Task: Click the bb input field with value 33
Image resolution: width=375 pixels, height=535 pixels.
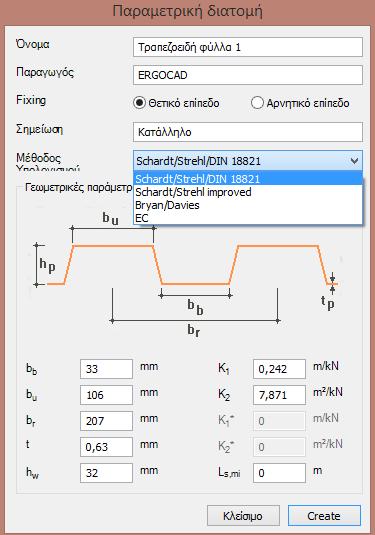Action: [106, 369]
